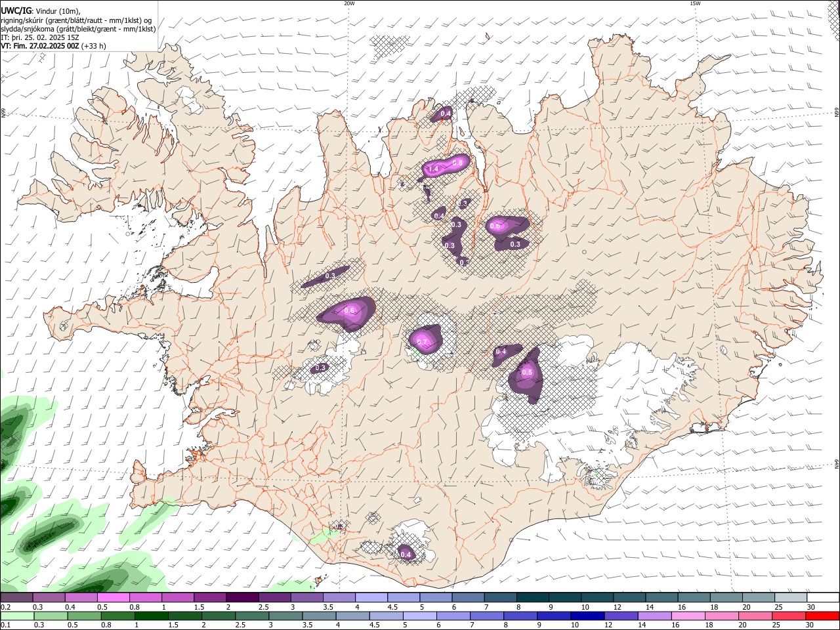
Task: Select white swatch after 30 in upper row
Action: tap(824, 597)
